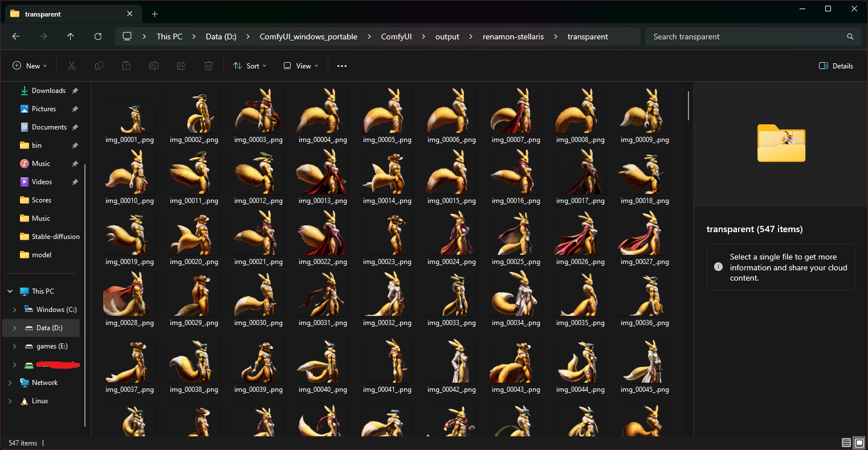Navigate to output breadcrumb

point(447,37)
